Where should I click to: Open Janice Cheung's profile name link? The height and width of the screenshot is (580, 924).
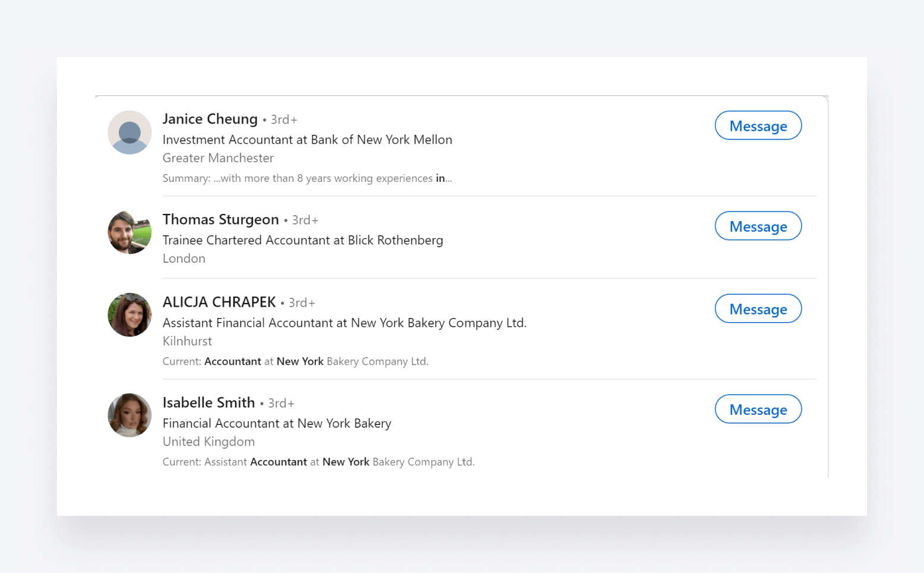(210, 119)
